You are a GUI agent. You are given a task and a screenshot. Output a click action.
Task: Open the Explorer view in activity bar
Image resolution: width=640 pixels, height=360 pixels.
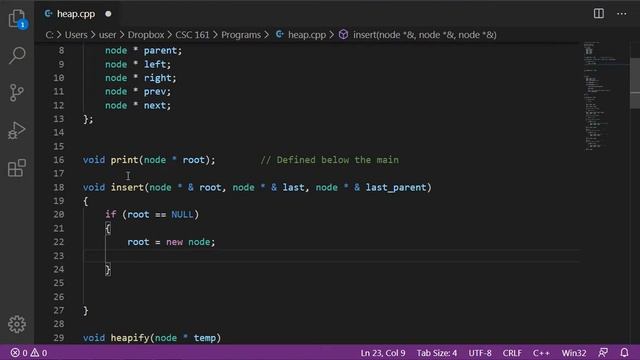pyautogui.click(x=17, y=19)
